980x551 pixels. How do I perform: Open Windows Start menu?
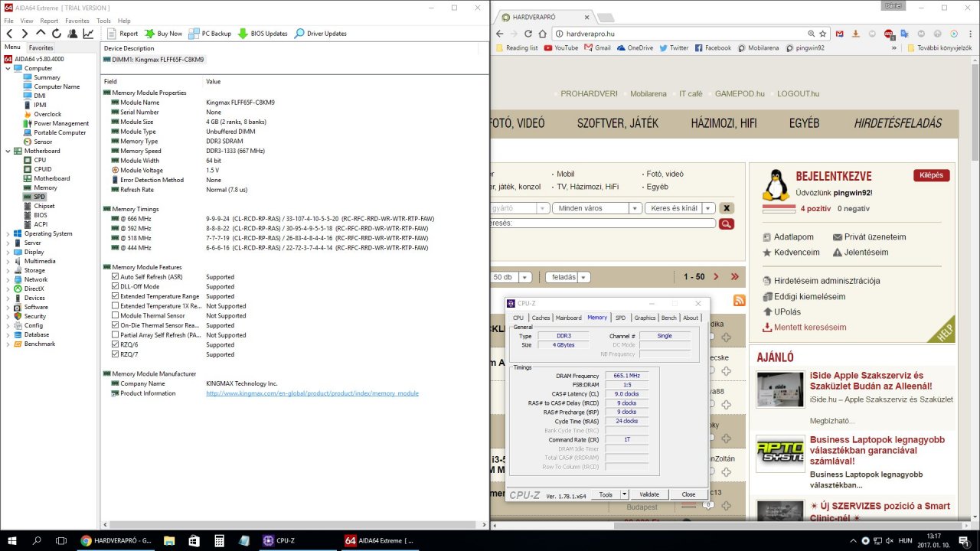(x=12, y=540)
